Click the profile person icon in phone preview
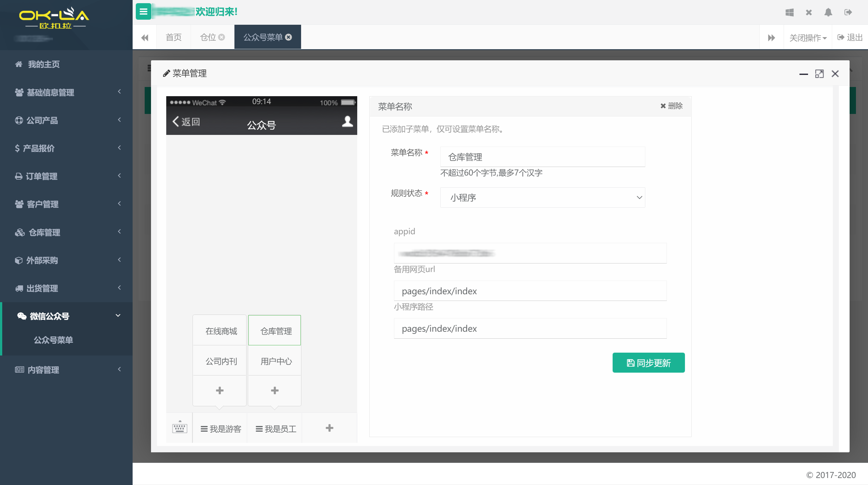 347,121
